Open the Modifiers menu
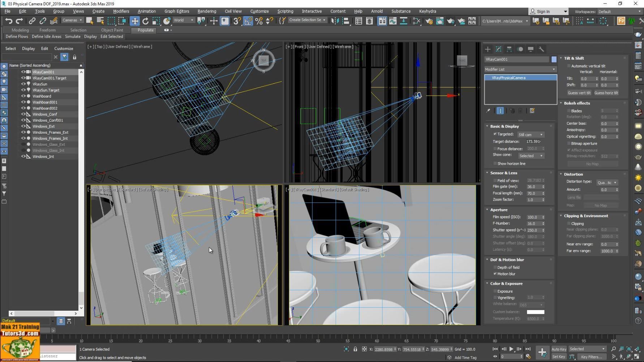 [x=121, y=12]
